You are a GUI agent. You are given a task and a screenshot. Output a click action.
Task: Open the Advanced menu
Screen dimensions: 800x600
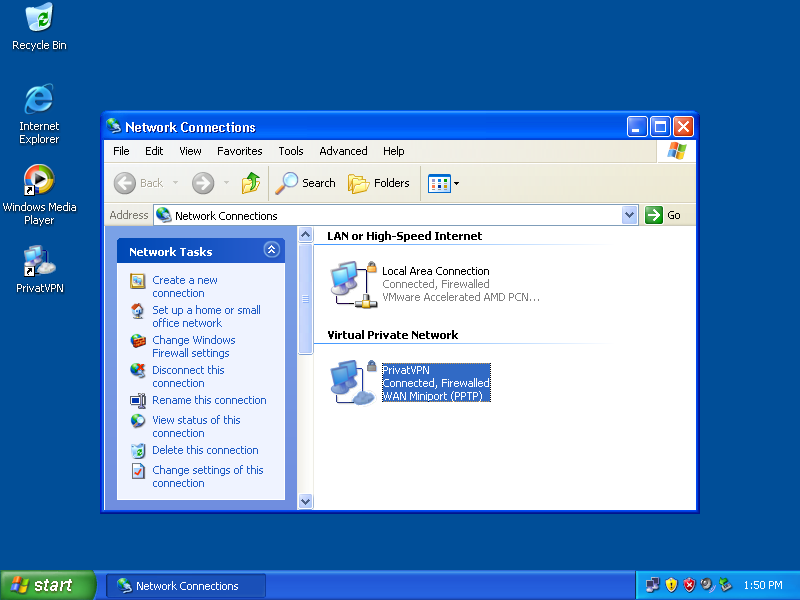343,151
